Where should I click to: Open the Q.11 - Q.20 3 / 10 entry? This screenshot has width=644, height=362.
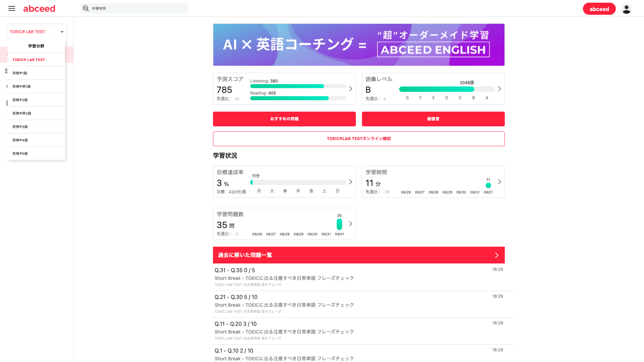[359, 331]
